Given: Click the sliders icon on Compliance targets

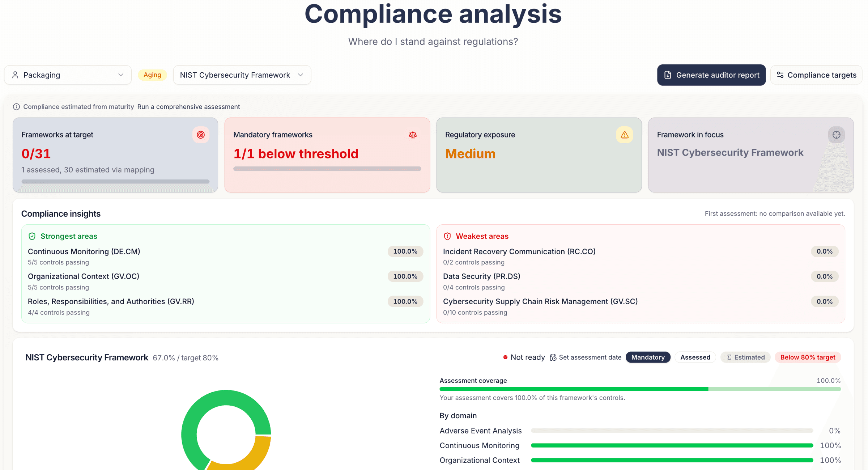Looking at the screenshot, I should click(780, 75).
